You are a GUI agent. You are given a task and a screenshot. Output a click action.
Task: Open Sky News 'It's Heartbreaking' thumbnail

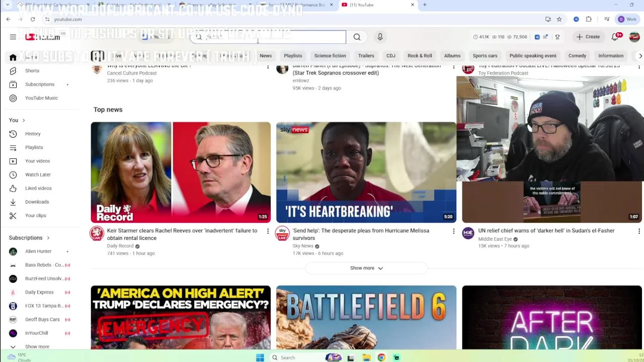(366, 172)
